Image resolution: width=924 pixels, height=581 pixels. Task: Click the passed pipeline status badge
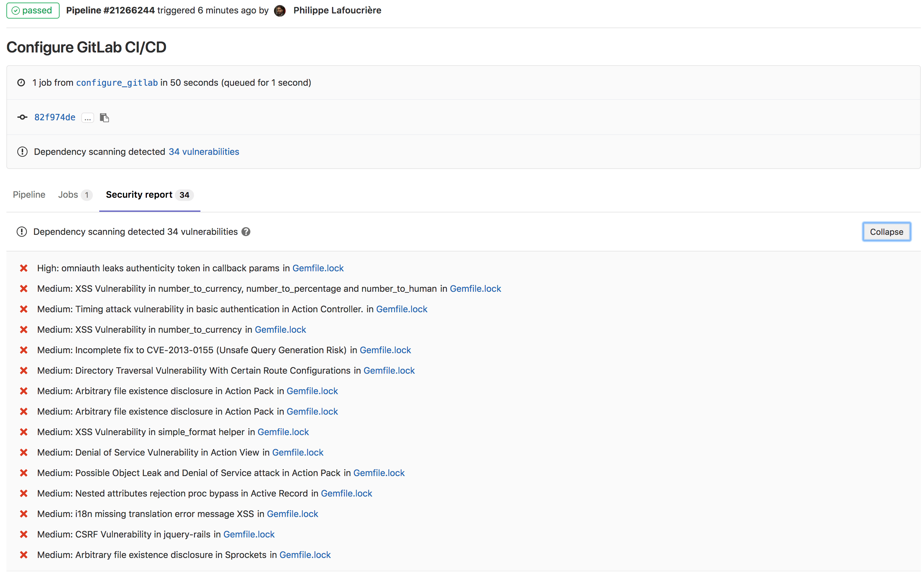[x=33, y=10]
